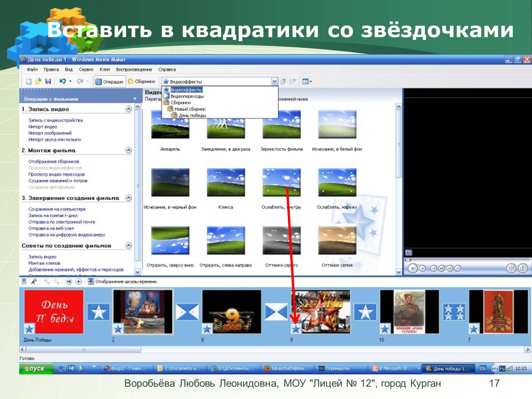Open the Файл menu

(x=32, y=69)
